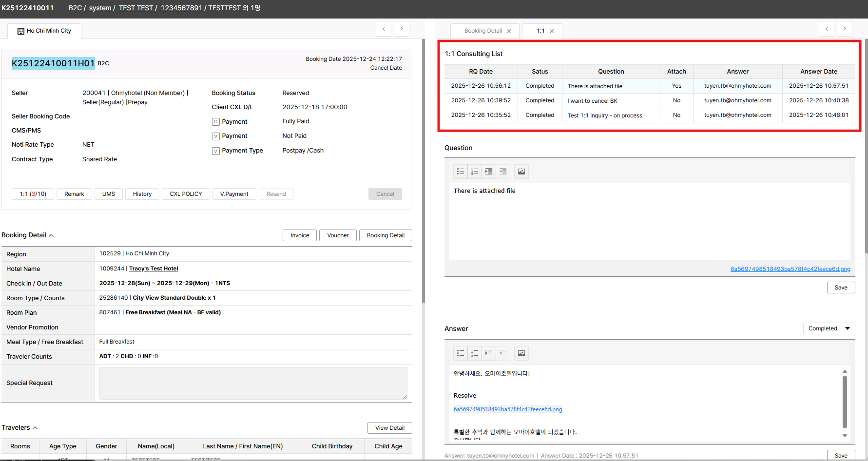Collapse the Travelers section
This screenshot has width=868, height=461.
(35, 428)
